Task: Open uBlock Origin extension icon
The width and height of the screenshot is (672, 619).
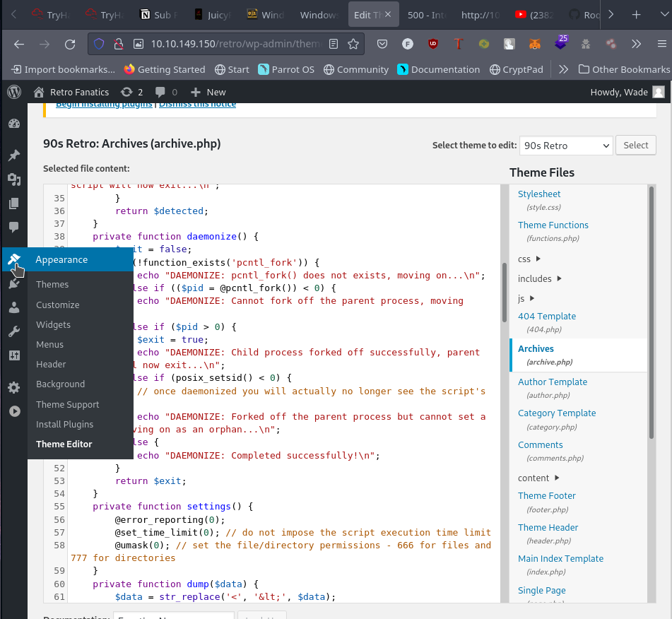Action: (x=433, y=44)
